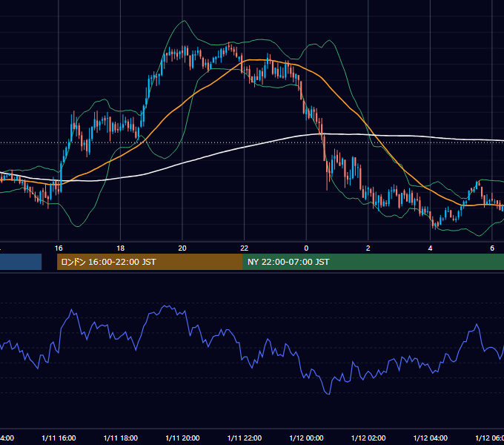Click the 1/12 02:00 date label
The height and width of the screenshot is (445, 504).
pyautogui.click(x=368, y=438)
